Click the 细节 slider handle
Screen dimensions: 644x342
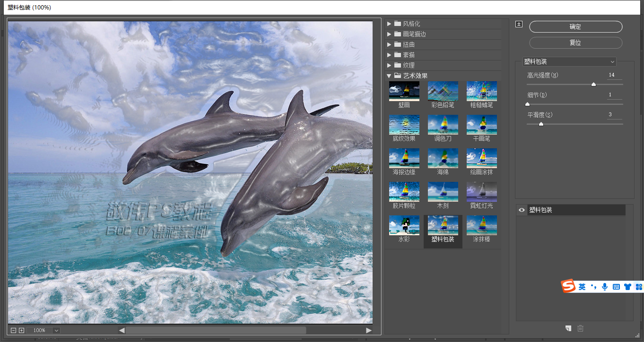pyautogui.click(x=527, y=104)
